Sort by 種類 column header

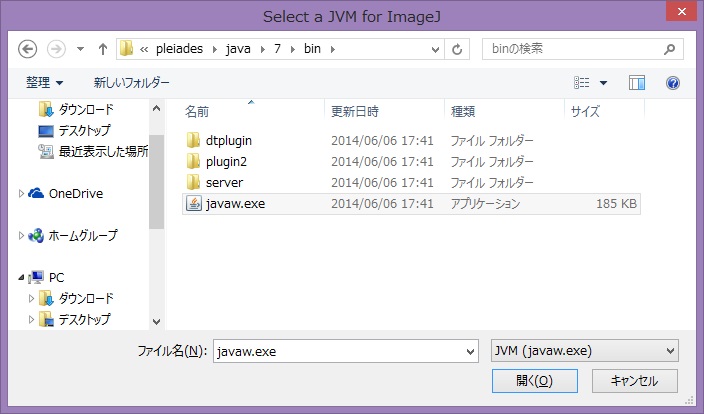point(463,111)
